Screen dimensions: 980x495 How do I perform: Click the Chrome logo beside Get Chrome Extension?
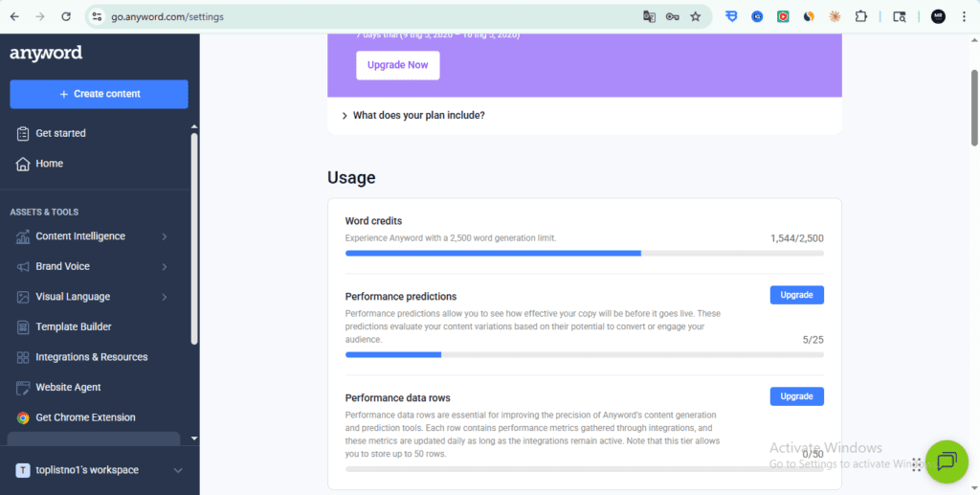(23, 417)
